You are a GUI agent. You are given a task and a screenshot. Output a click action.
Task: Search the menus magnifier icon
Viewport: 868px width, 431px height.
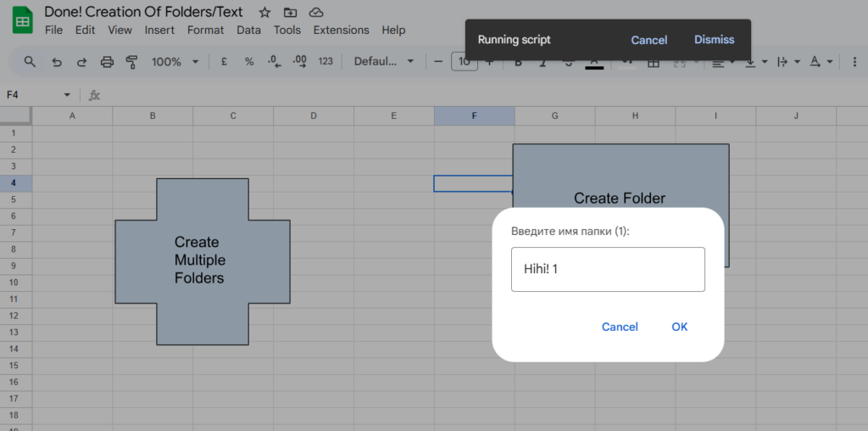[x=30, y=61]
